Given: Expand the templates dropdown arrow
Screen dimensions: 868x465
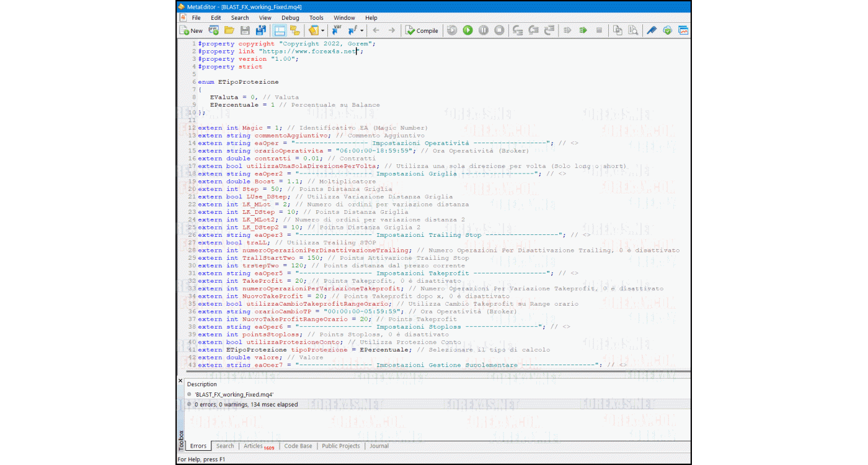Looking at the screenshot, I should [x=322, y=30].
